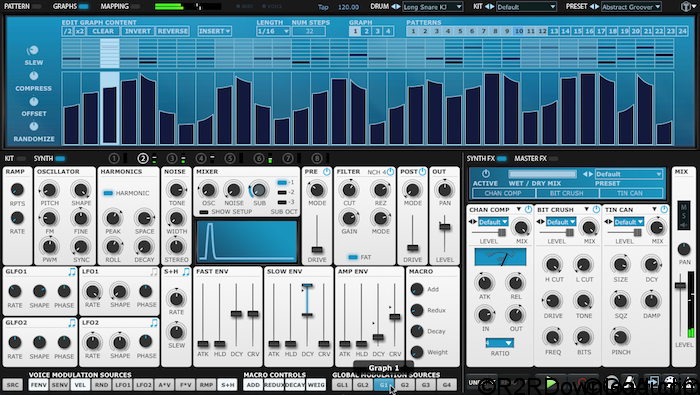
Task: Click the ACTIVE power icon in Synth FX
Action: point(486,174)
